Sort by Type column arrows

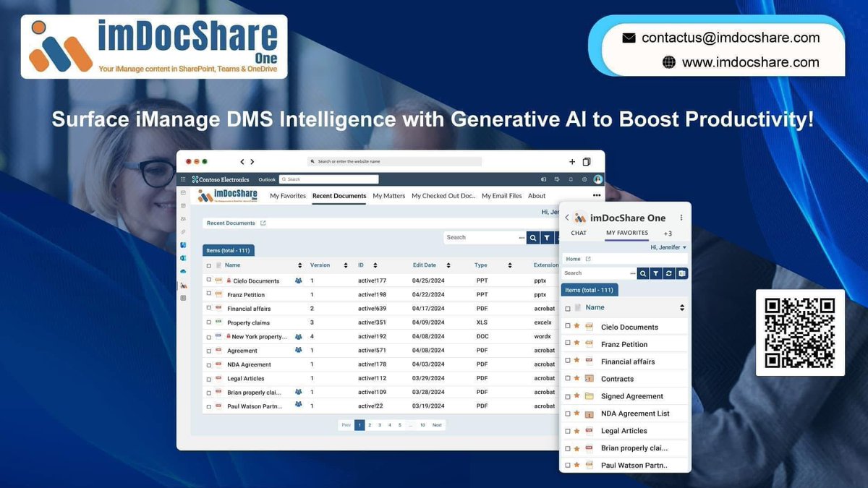(x=510, y=265)
